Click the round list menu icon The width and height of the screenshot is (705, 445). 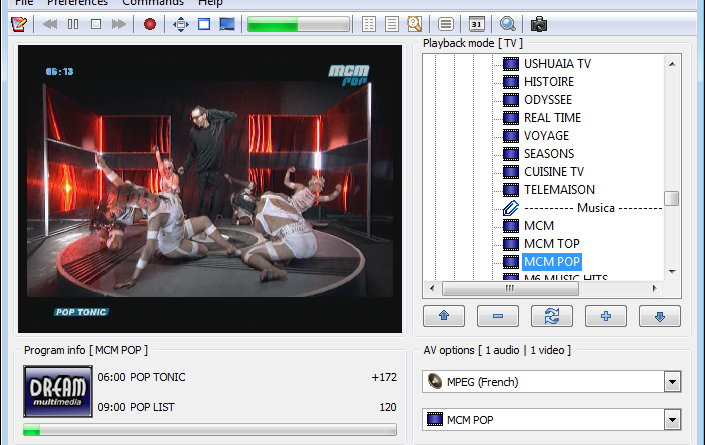[446, 24]
